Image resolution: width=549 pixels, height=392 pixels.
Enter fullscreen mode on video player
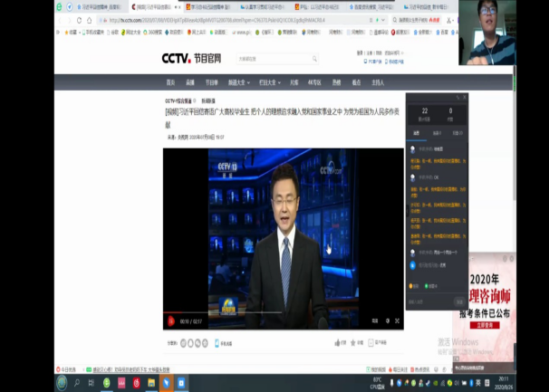[398, 321]
